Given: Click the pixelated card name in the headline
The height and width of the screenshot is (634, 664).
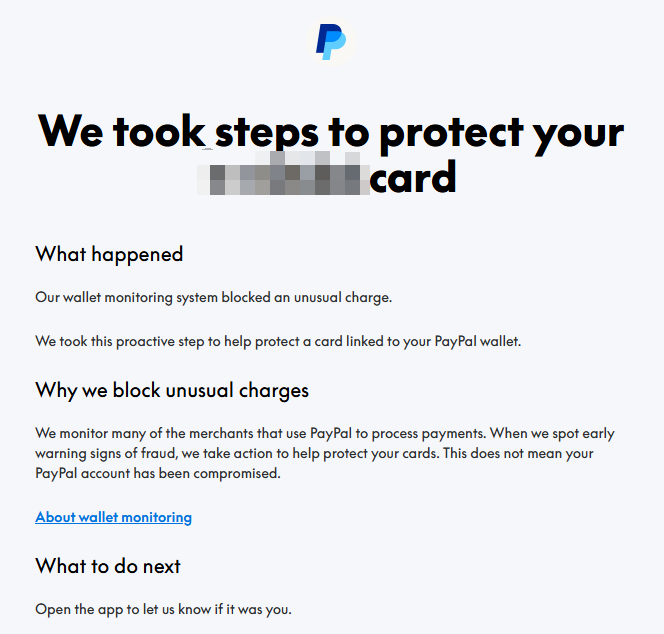Looking at the screenshot, I should pos(284,177).
